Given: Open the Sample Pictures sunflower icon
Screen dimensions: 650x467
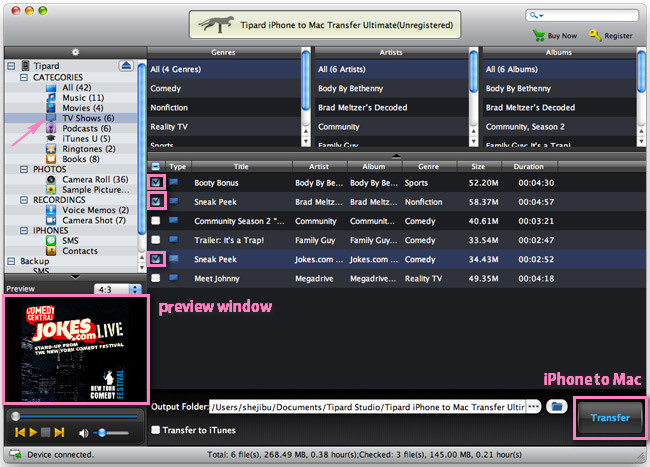Looking at the screenshot, I should point(51,189).
